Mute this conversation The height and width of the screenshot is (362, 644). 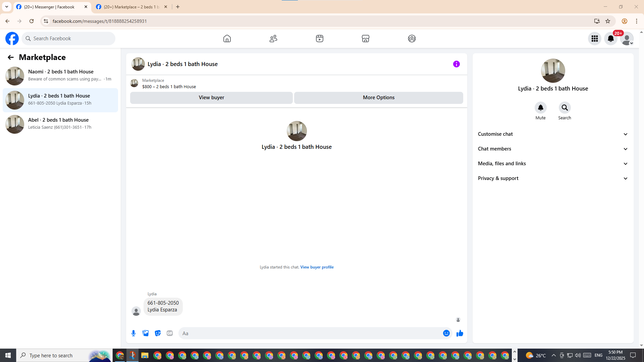540,108
